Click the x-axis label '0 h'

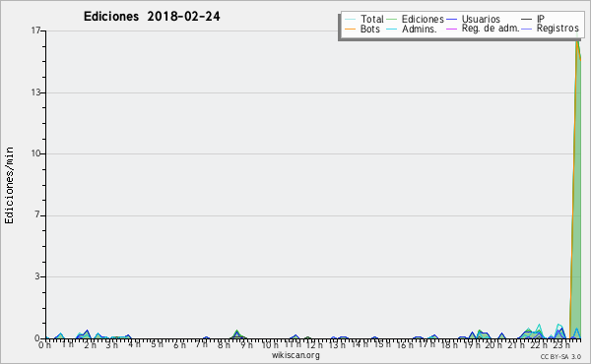coord(45,344)
